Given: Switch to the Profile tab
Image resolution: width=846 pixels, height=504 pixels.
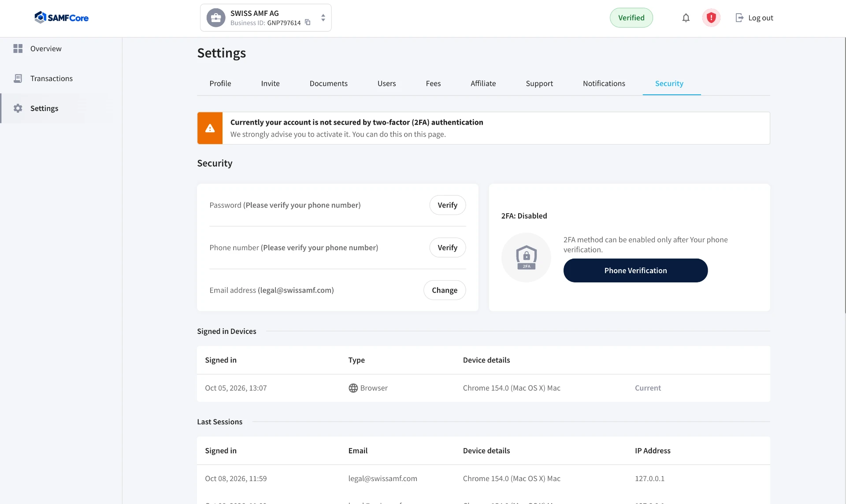Looking at the screenshot, I should click(220, 83).
